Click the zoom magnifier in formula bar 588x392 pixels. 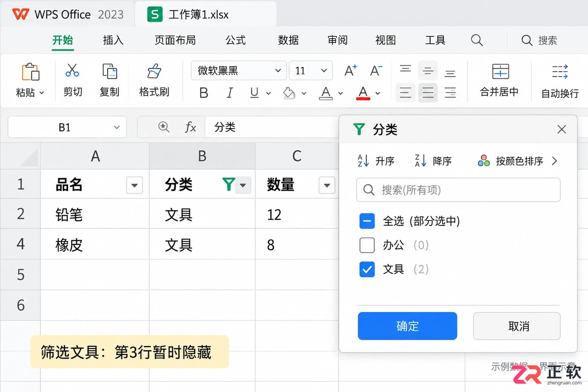164,127
